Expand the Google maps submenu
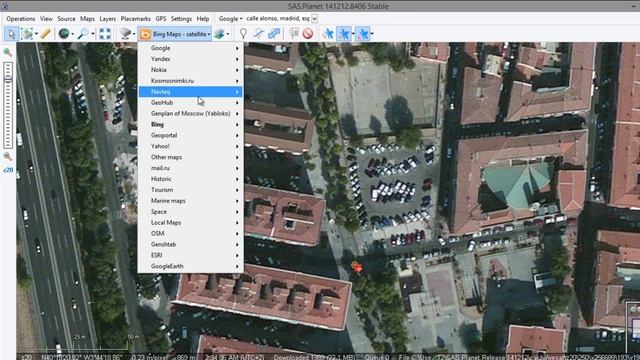Screen dimensions: 640x360 [x=191, y=48]
